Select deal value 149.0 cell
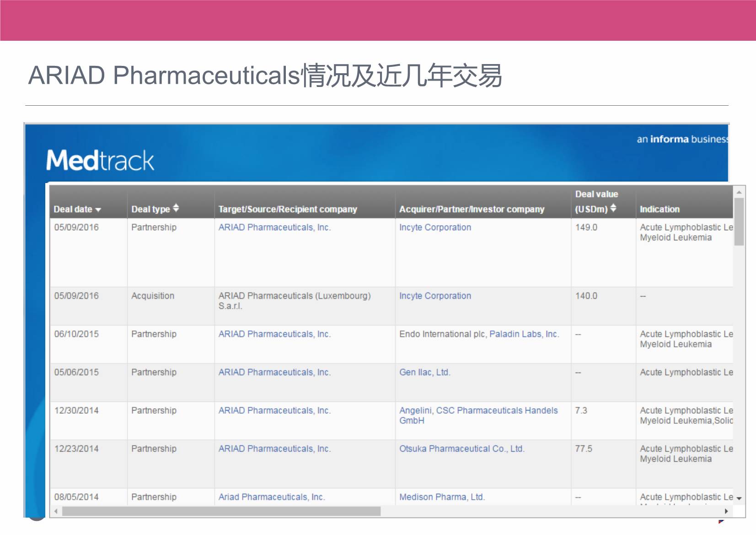 (x=603, y=253)
